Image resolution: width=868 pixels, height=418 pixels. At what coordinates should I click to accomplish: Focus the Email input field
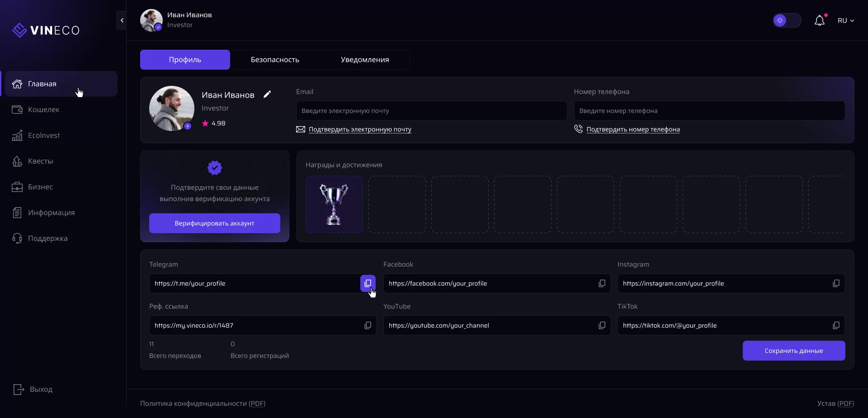[x=431, y=111]
